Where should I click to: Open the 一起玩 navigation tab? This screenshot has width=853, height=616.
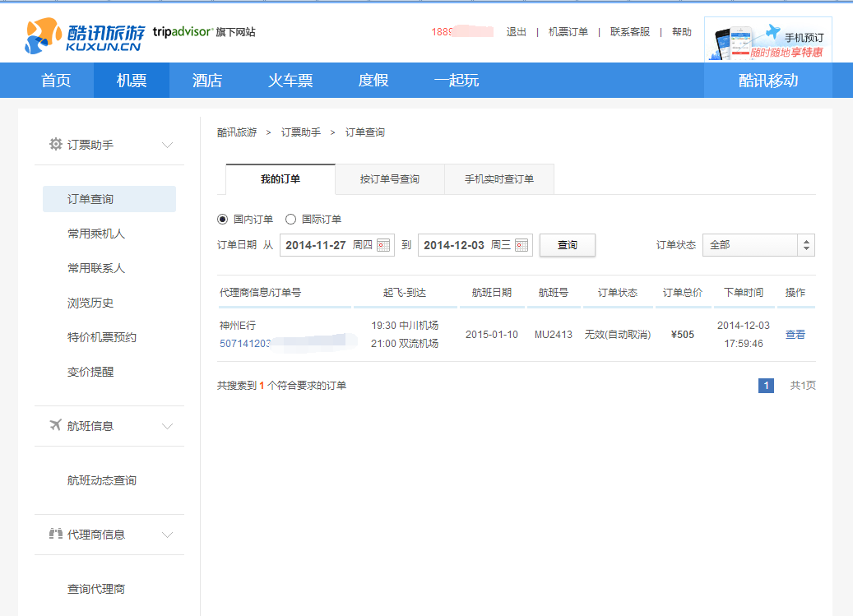pos(457,81)
